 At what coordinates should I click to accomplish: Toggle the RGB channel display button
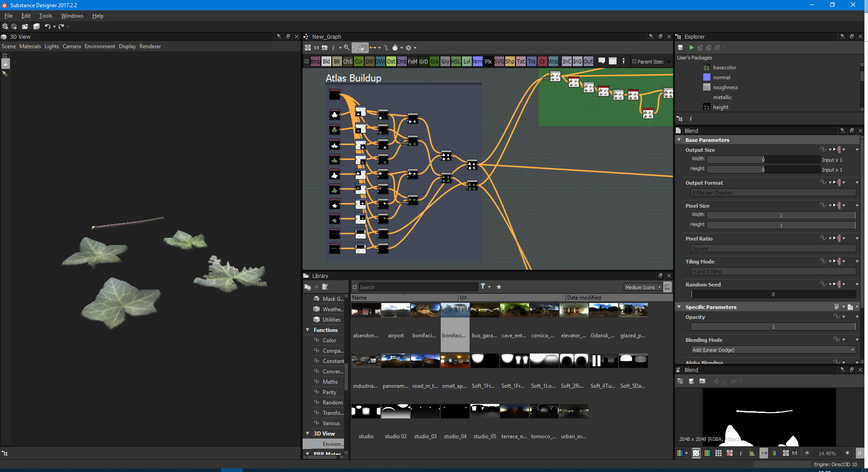coord(680,453)
